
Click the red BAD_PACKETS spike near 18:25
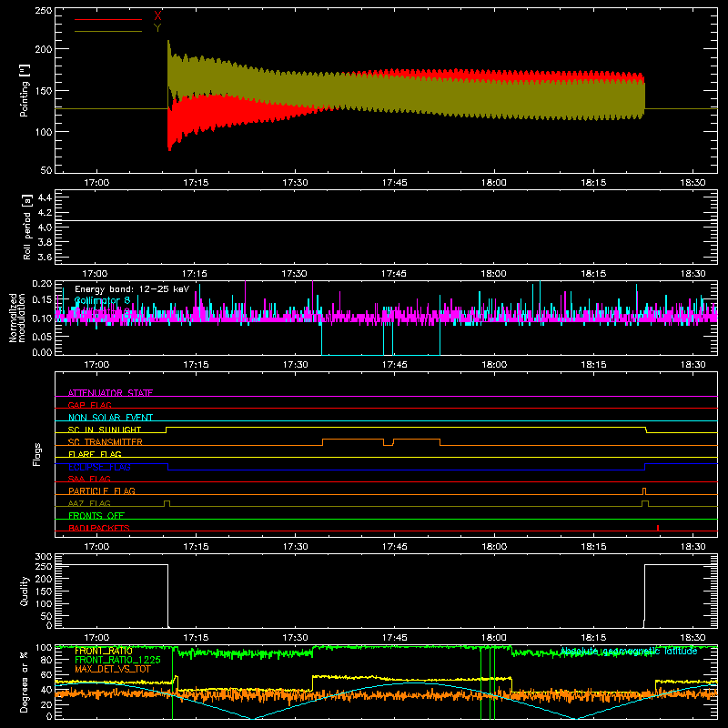pos(658,528)
